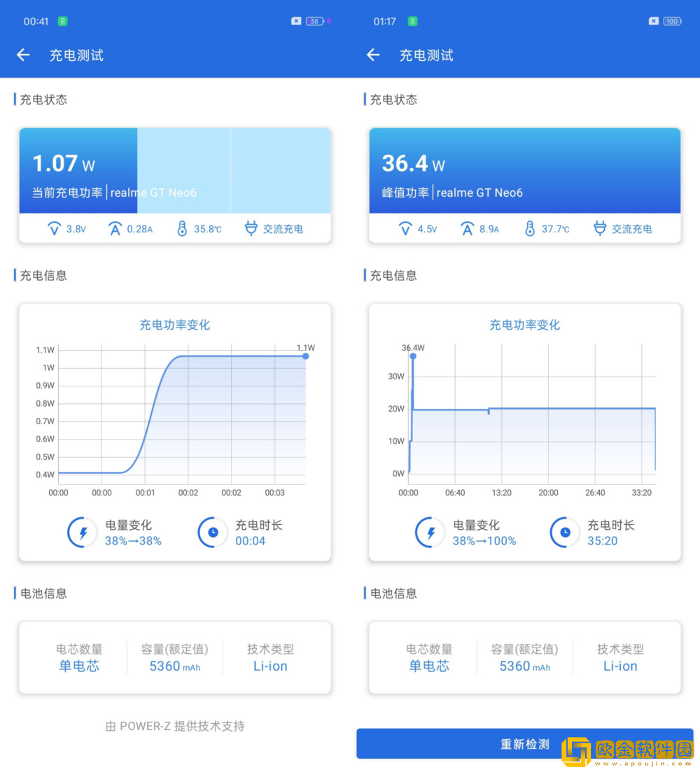This screenshot has height=770, width=700.
Task: Tap the 36.4W peak point on the right chart
Action: point(413,357)
